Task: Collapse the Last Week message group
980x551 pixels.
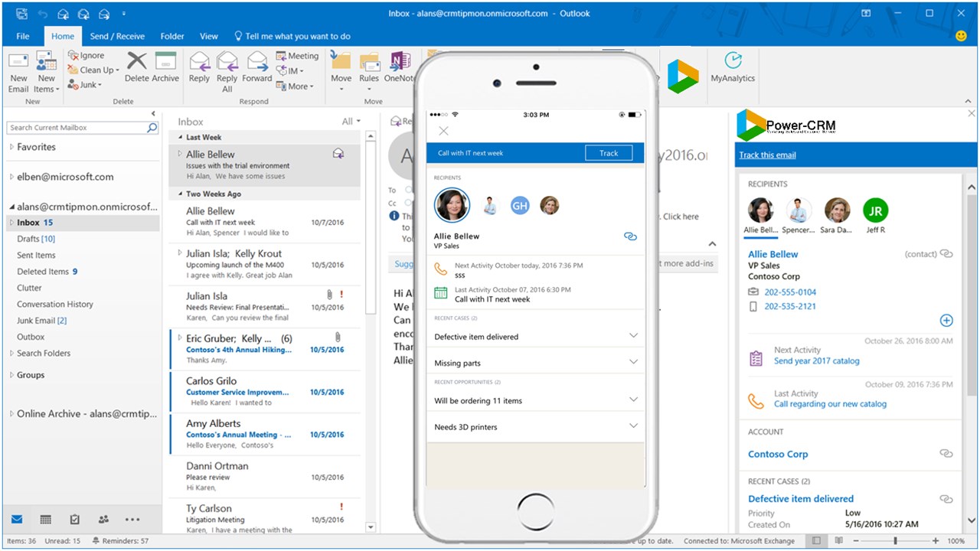Action: point(181,138)
